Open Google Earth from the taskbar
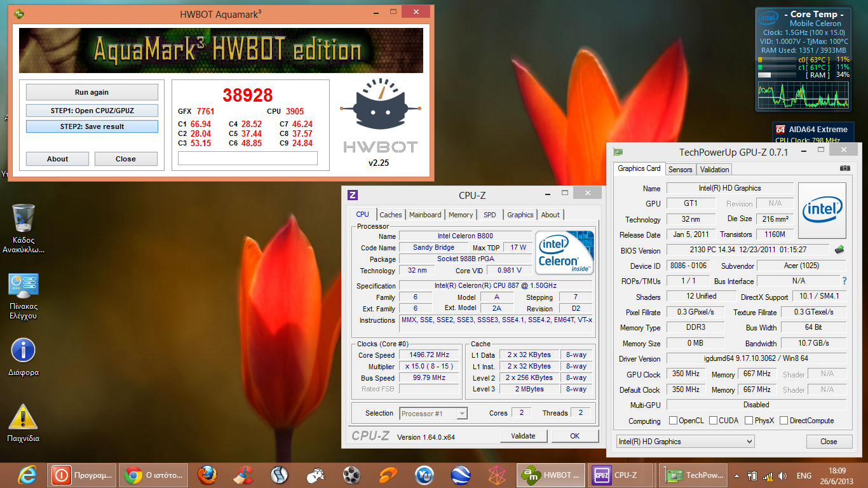 (x=461, y=475)
